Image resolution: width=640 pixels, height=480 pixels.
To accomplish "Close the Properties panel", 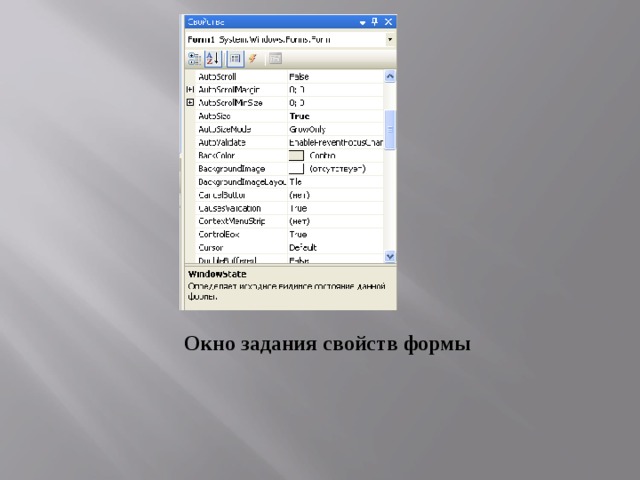I will 388,22.
